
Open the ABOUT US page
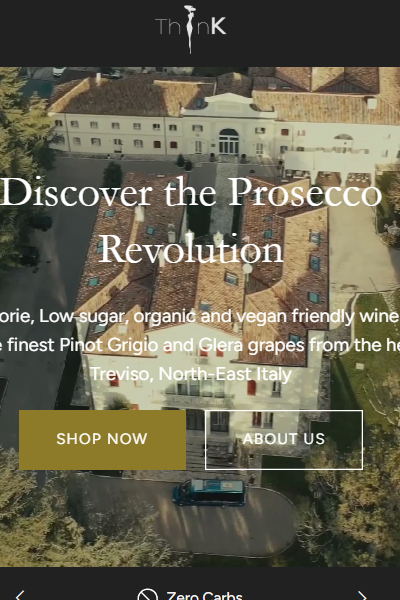pos(284,440)
